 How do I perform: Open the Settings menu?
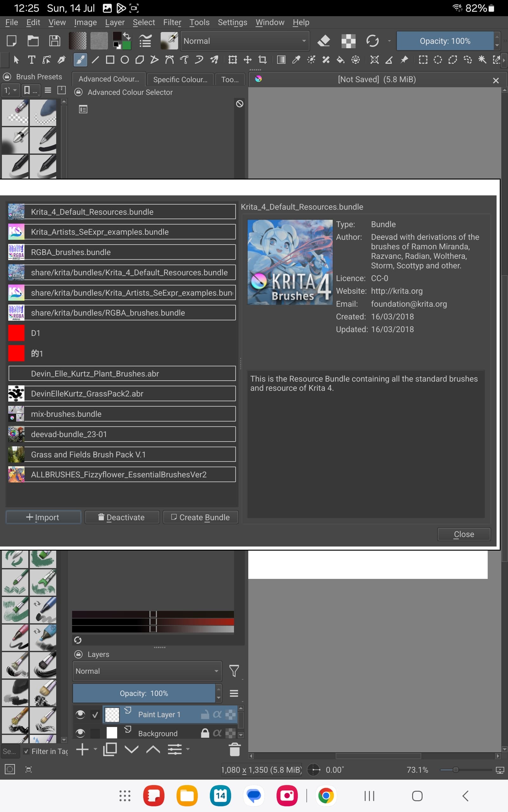pyautogui.click(x=232, y=23)
